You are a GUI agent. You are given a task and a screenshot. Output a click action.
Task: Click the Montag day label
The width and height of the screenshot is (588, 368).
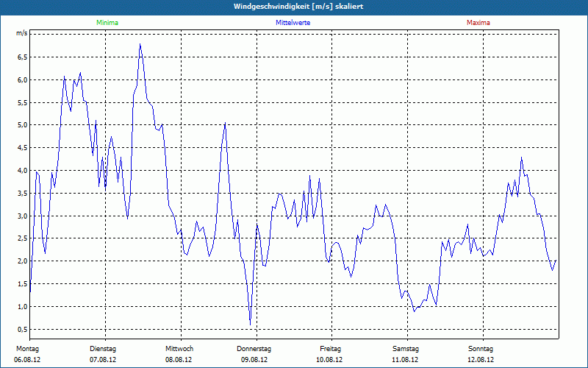[x=27, y=349]
